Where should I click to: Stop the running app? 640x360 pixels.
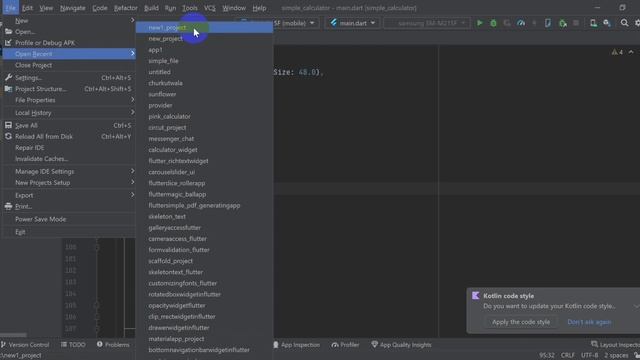point(576,23)
